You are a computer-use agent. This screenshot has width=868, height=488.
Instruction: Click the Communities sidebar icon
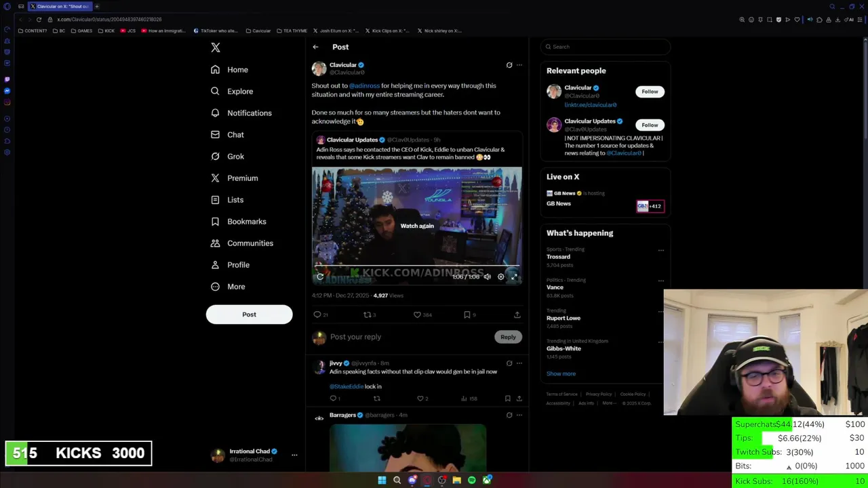pyautogui.click(x=215, y=243)
